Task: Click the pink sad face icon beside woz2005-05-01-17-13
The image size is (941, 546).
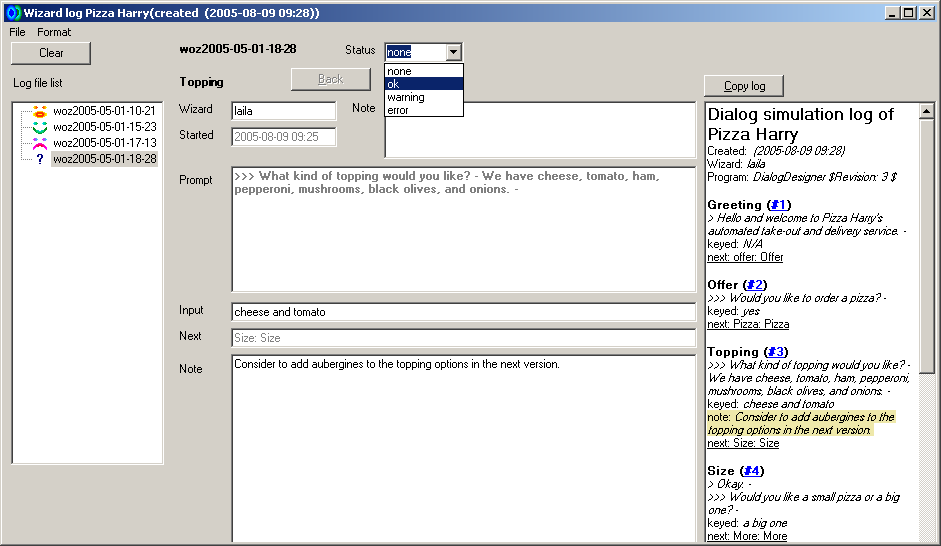Action: pos(40,143)
